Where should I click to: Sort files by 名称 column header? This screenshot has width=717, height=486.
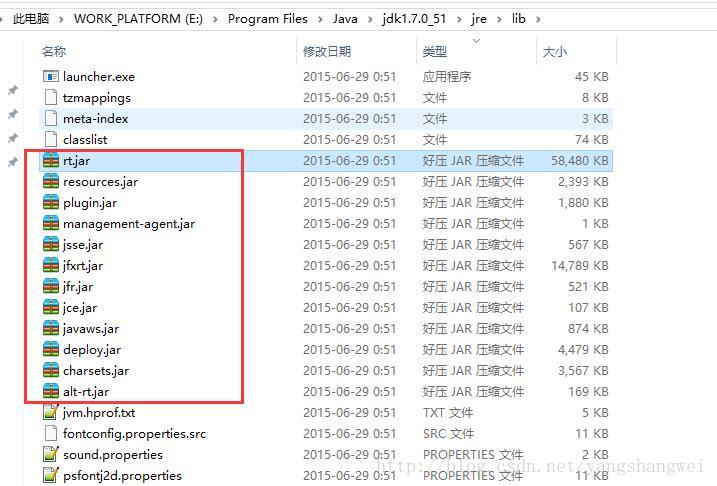[x=54, y=51]
